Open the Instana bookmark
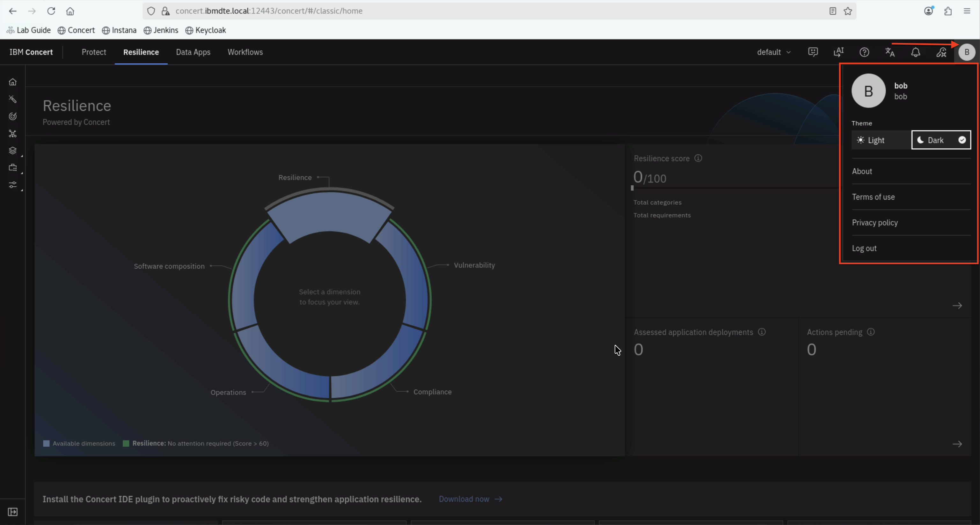The height and width of the screenshot is (525, 980). click(x=119, y=30)
